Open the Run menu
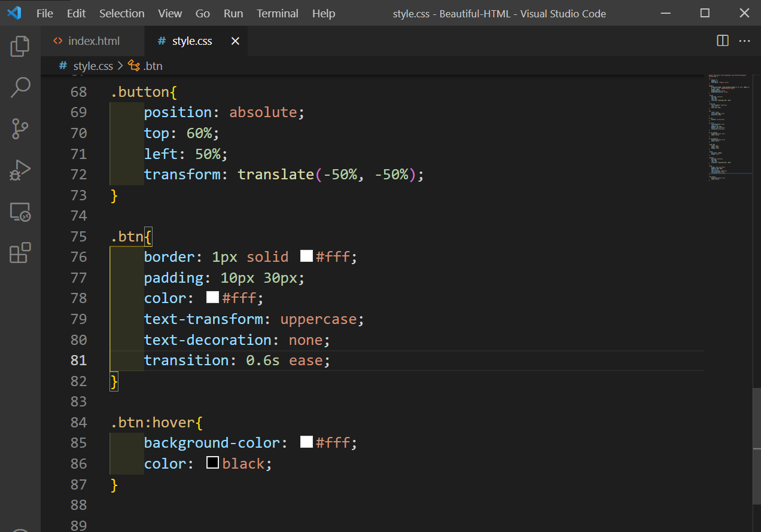The image size is (761, 532). pyautogui.click(x=233, y=13)
